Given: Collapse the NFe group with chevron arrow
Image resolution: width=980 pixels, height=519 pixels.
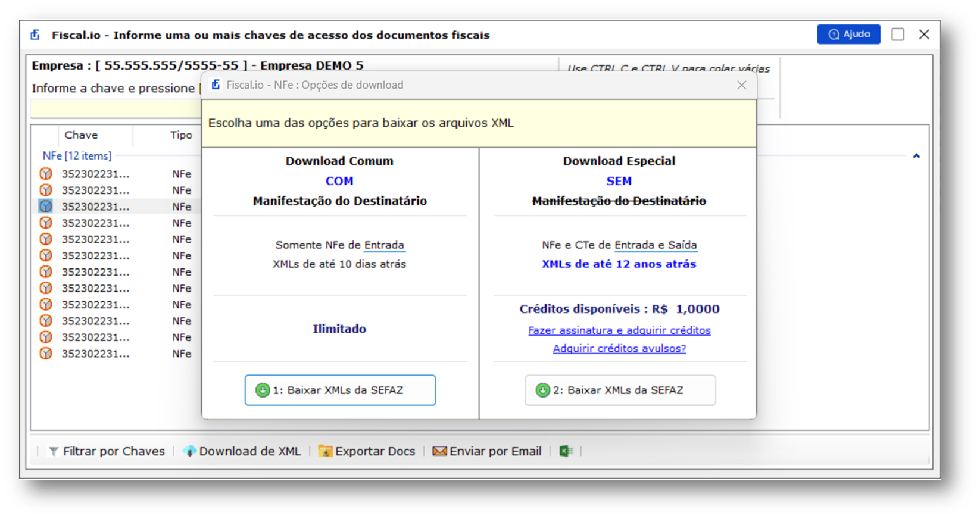Looking at the screenshot, I should tap(916, 156).
